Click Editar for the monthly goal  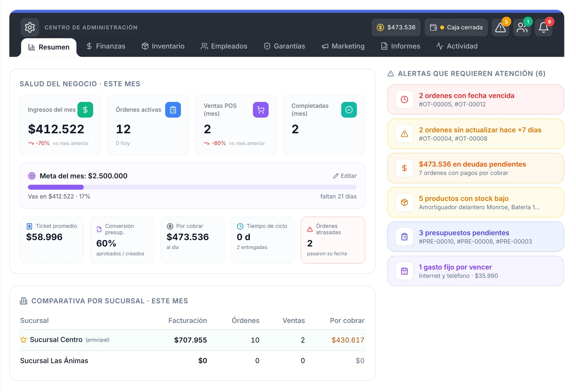coord(345,176)
